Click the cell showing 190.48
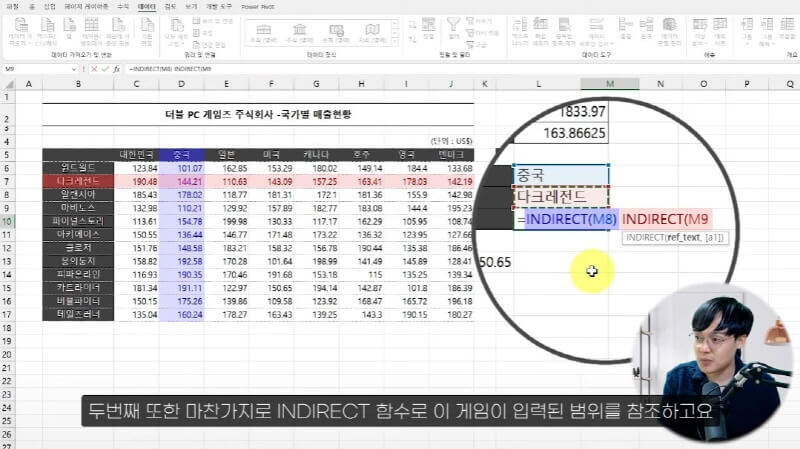 pos(136,182)
